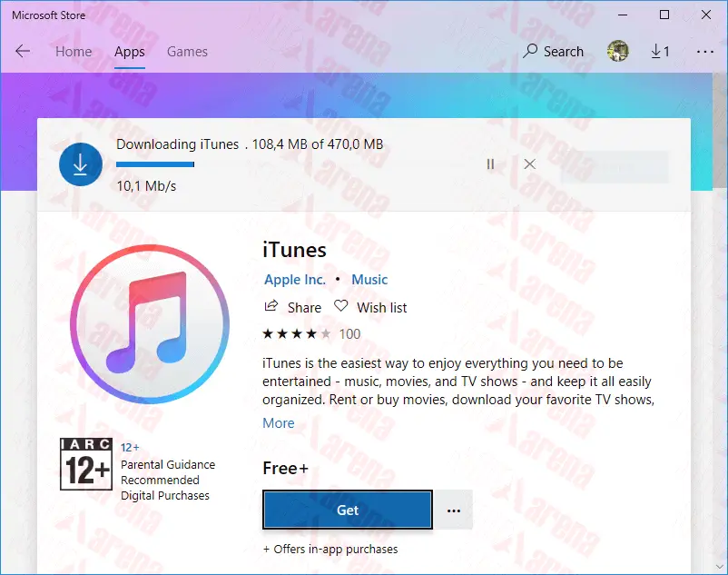Click 'Parental Guidance' text
Viewport: 728px width, 575px height.
pos(168,464)
